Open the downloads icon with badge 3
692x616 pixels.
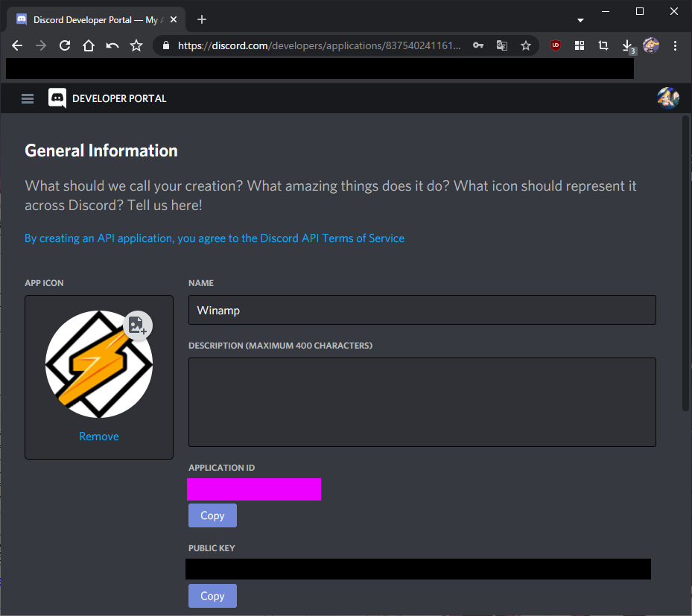[627, 46]
